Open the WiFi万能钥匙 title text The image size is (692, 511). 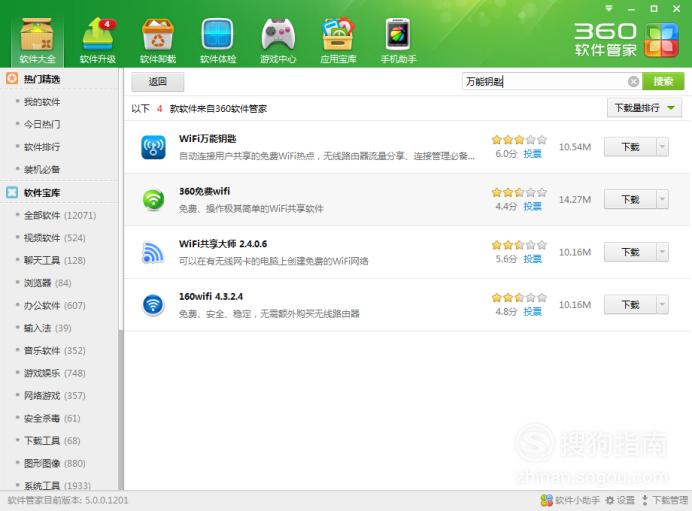click(x=207, y=139)
